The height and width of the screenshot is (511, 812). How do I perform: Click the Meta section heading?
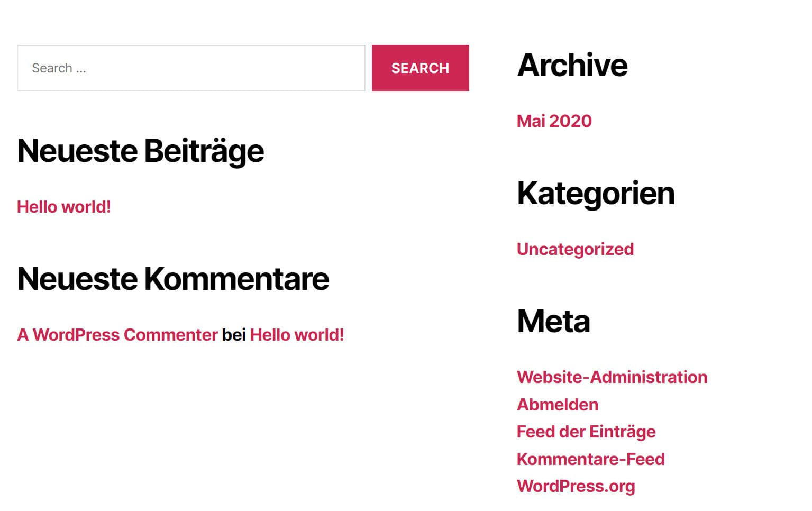point(553,321)
